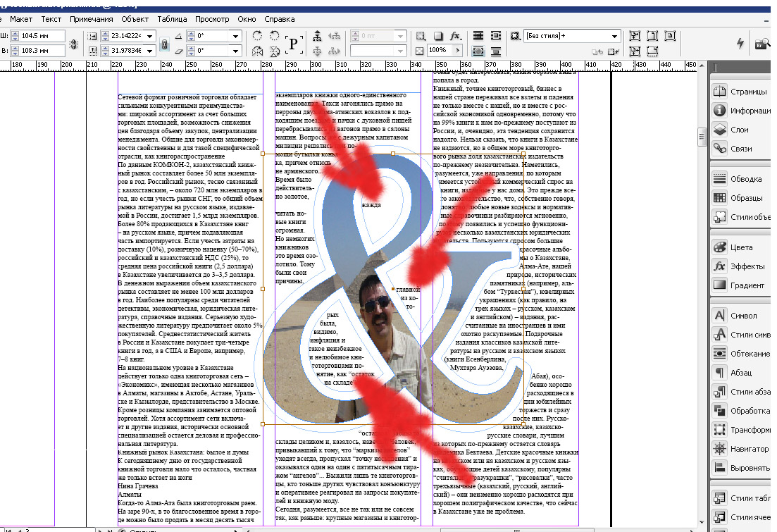Enable wrap around object shape
Image resolution: width=777 pixels, height=532 pixels.
point(478,51)
